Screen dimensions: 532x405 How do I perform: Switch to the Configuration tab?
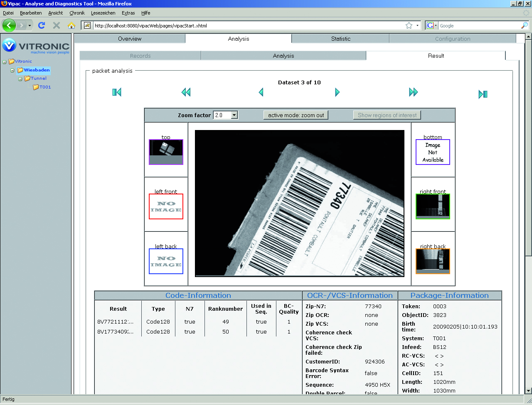[453, 39]
